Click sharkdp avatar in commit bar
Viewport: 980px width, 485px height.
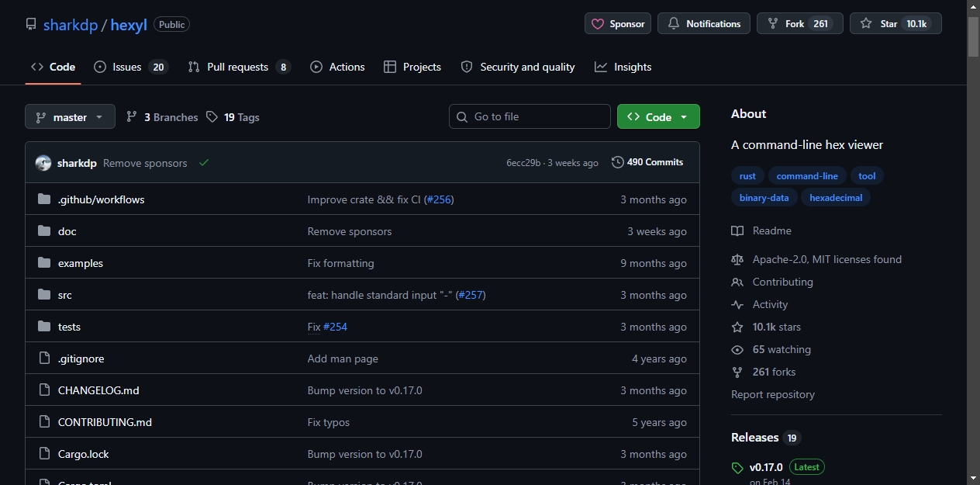point(43,163)
